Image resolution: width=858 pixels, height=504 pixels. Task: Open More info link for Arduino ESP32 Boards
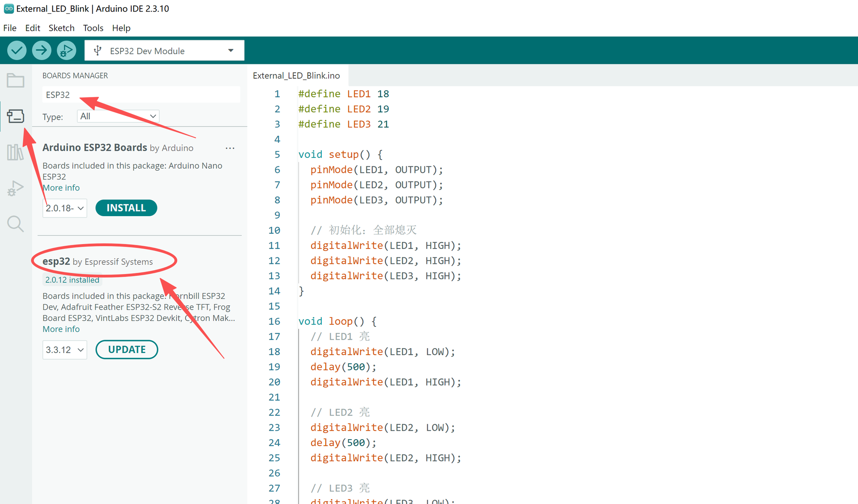(x=61, y=187)
